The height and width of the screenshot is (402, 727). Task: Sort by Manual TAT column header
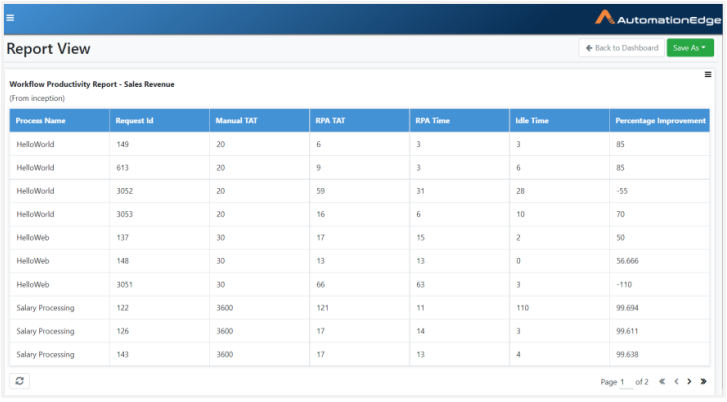(235, 120)
